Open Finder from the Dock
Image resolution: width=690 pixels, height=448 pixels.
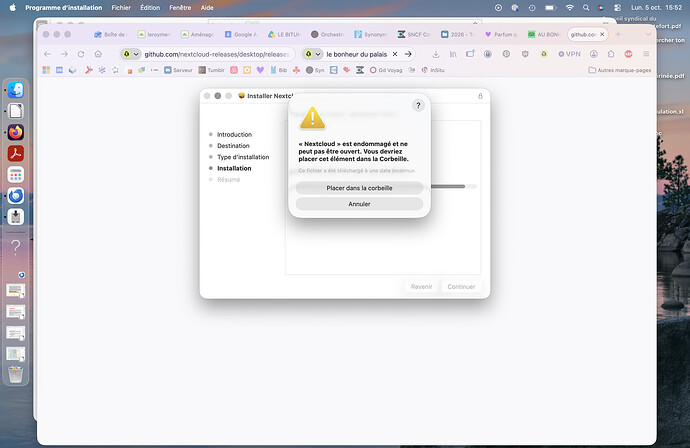pos(16,90)
